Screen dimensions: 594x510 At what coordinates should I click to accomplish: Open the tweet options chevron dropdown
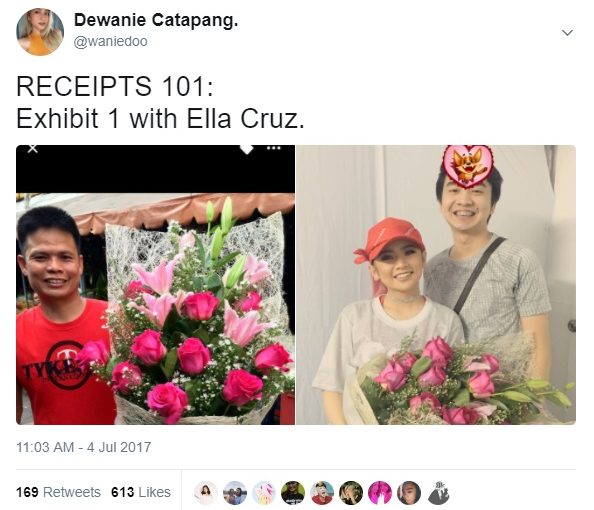point(567,33)
